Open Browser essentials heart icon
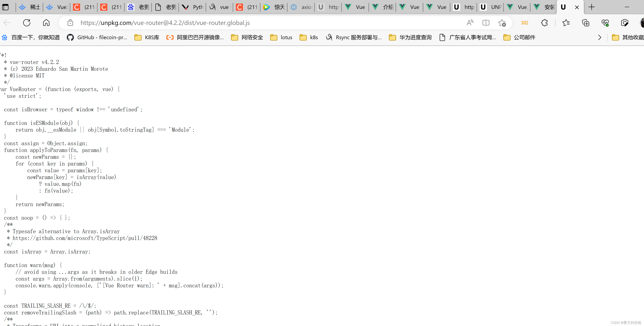Image resolution: width=644 pixels, height=326 pixels. [605, 23]
